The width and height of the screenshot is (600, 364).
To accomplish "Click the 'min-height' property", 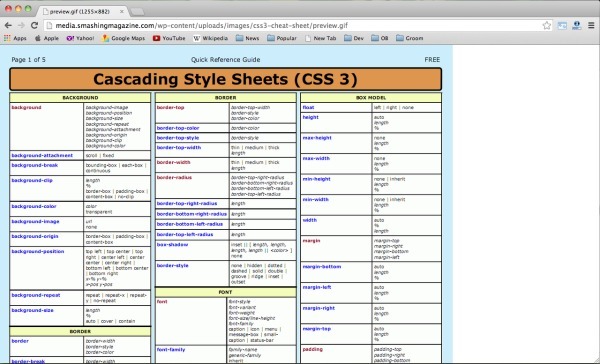I will tap(316, 179).
